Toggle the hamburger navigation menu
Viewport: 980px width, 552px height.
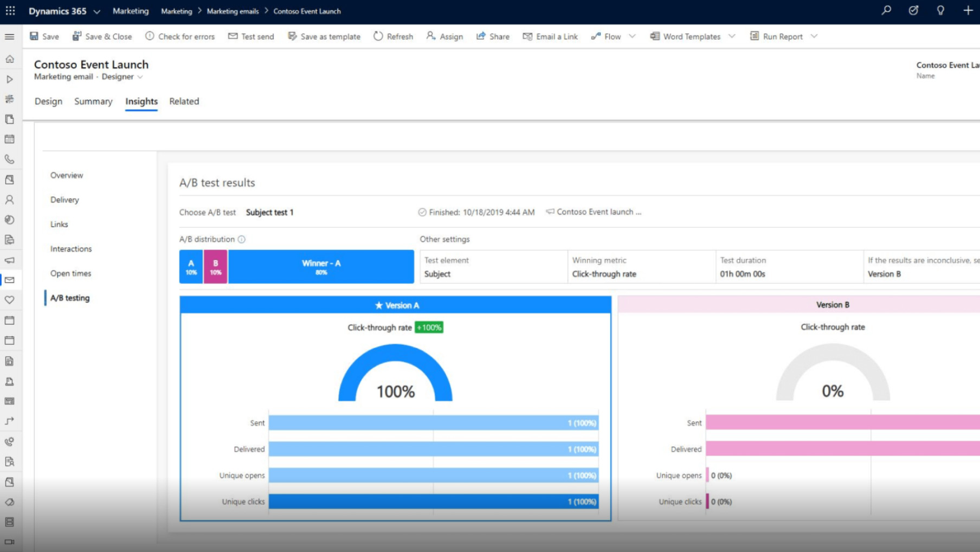tap(10, 37)
